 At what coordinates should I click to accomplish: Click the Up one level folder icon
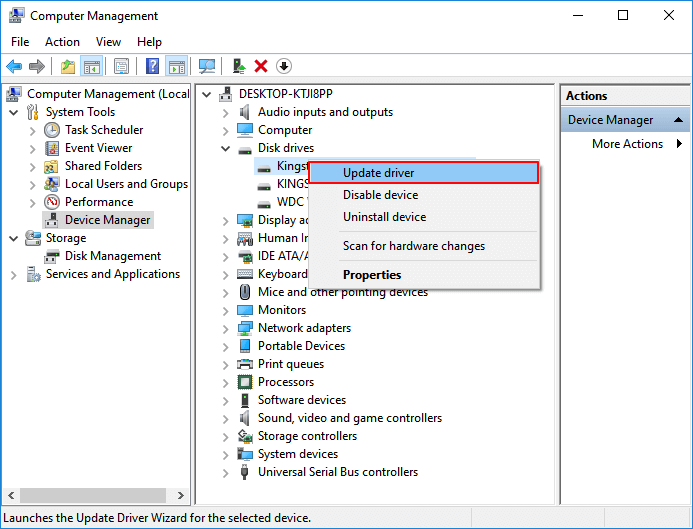67,66
